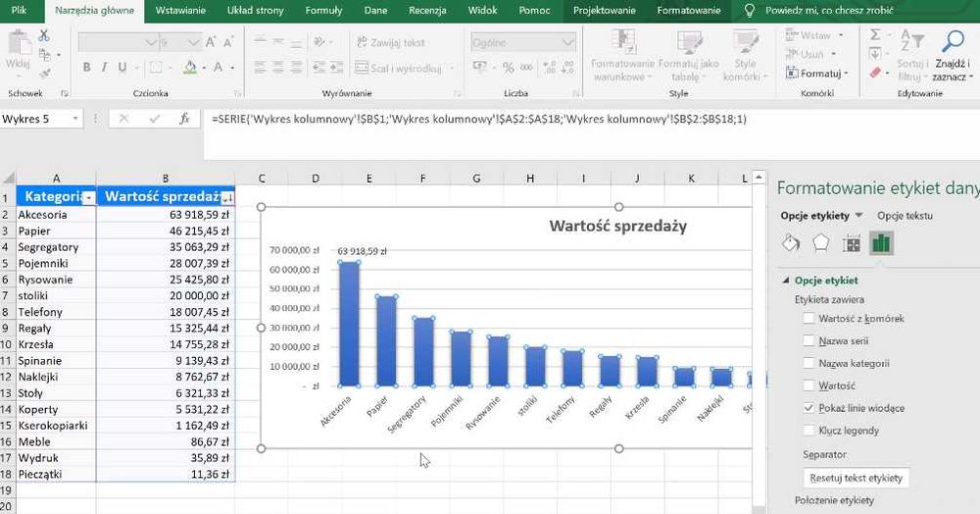The width and height of the screenshot is (980, 514).
Task: Click the Copy icon in Schowek group
Action: pyautogui.click(x=44, y=55)
